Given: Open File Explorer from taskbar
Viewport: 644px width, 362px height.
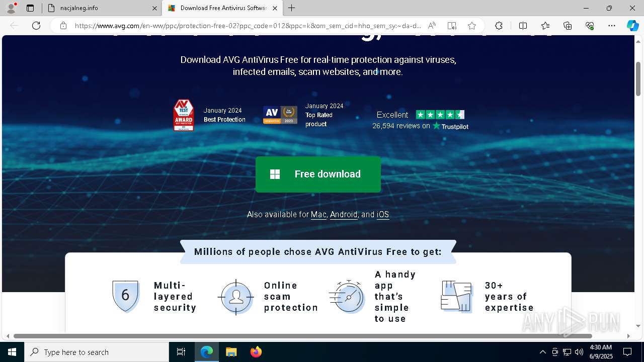Looking at the screenshot, I should (x=231, y=352).
